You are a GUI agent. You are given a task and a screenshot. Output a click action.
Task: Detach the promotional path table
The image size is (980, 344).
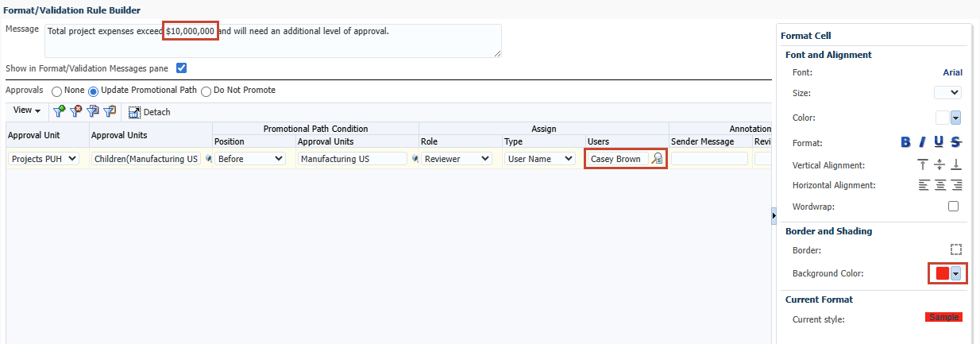(x=149, y=112)
